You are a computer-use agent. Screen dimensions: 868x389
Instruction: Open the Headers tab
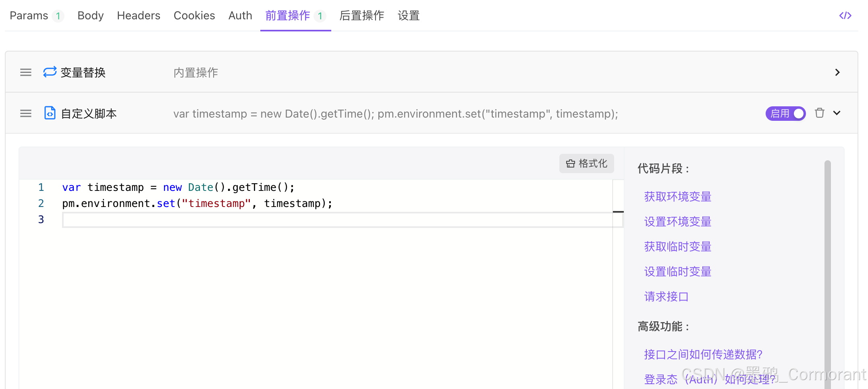(139, 16)
